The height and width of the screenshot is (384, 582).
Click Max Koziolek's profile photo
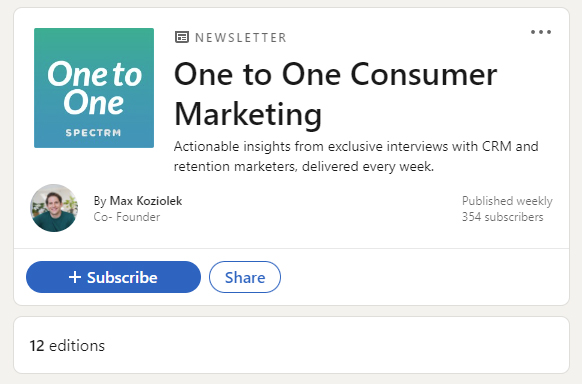(x=54, y=208)
